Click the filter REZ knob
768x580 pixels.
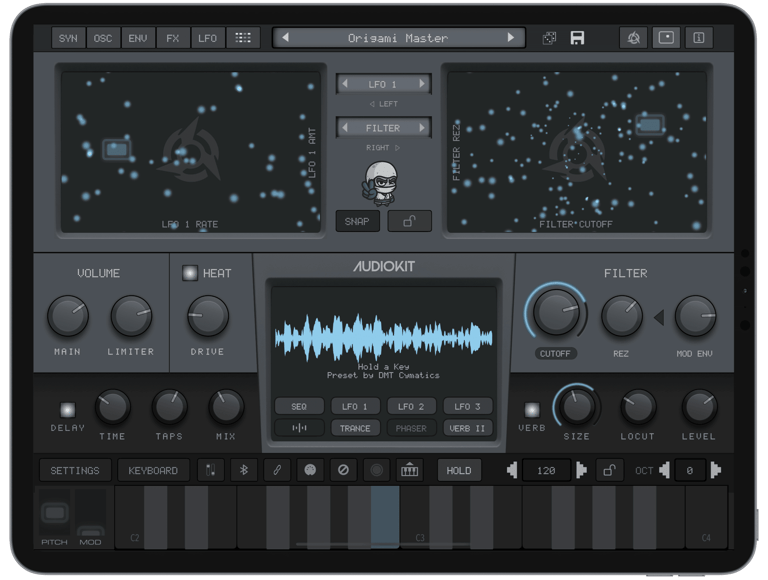pyautogui.click(x=622, y=316)
